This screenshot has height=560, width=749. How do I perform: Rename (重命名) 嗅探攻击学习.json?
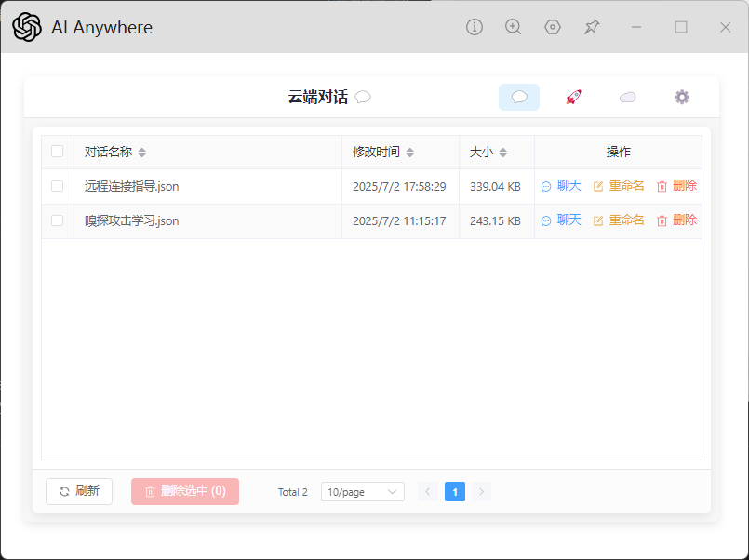619,220
